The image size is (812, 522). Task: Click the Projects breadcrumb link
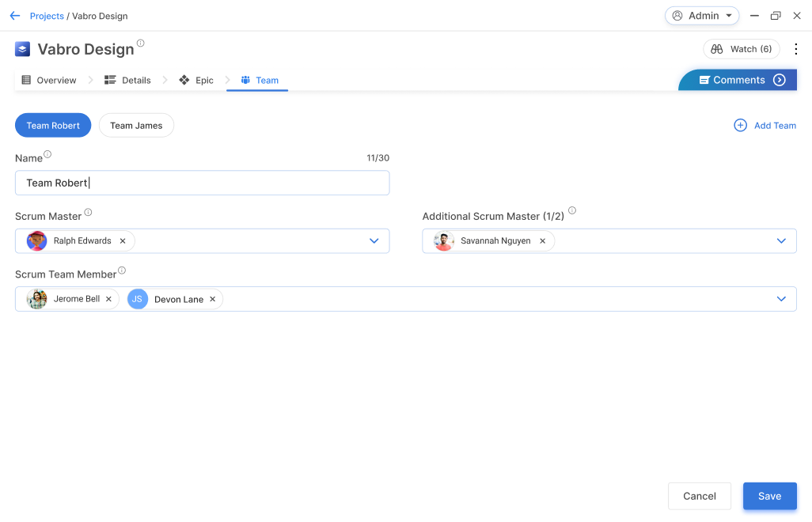pos(47,15)
